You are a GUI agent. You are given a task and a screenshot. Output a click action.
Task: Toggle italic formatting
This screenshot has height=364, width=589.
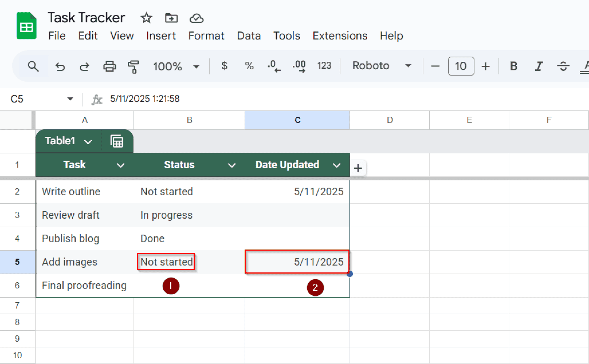coord(538,66)
